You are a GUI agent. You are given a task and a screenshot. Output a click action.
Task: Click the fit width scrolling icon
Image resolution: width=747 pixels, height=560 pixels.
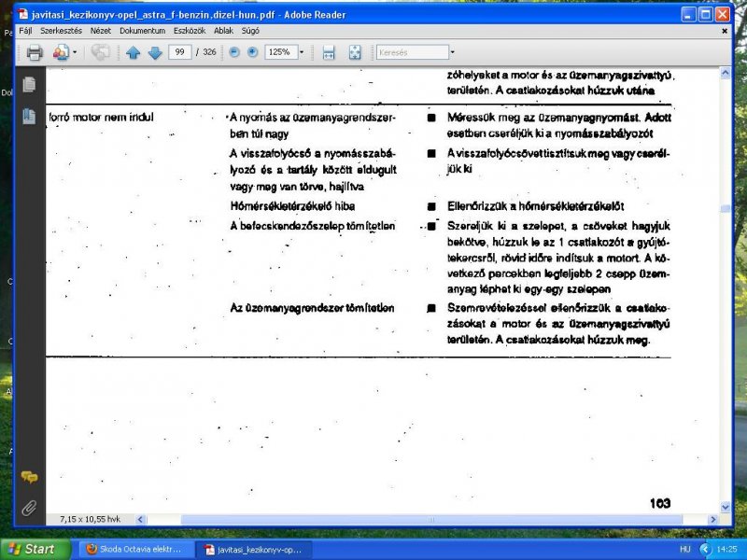coord(329,52)
